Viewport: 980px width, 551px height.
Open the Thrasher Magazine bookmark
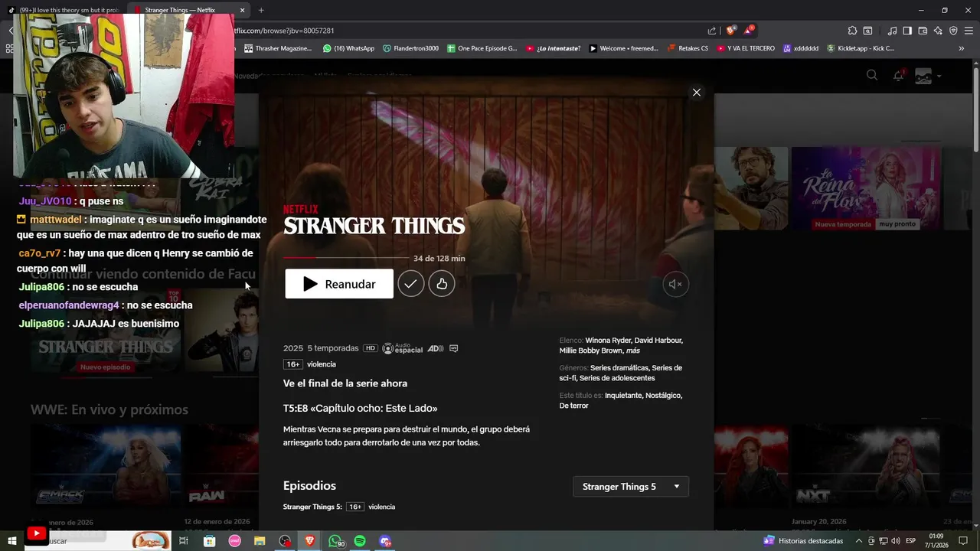click(x=278, y=48)
